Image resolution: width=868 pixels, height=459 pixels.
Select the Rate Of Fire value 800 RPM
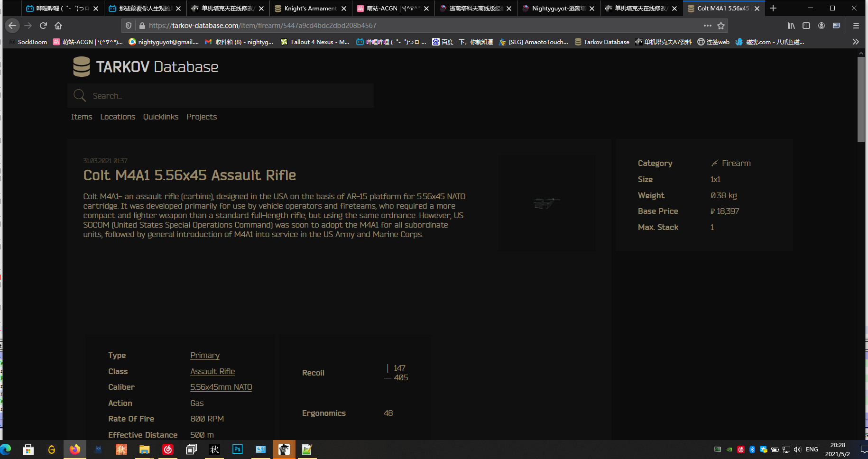point(207,419)
